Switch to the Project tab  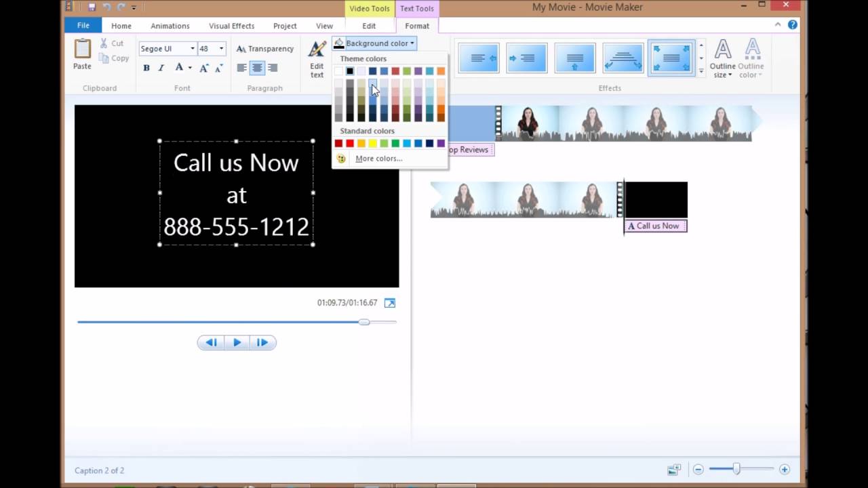285,26
